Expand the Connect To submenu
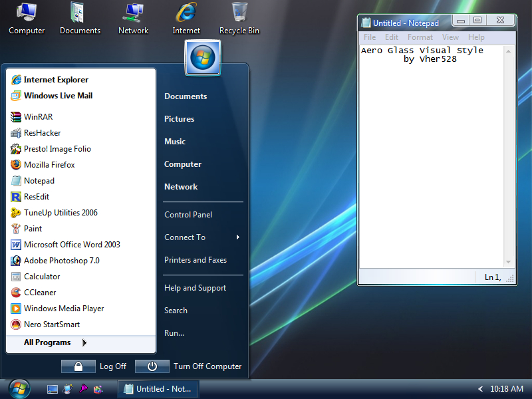The height and width of the screenshot is (399, 532). coord(203,237)
